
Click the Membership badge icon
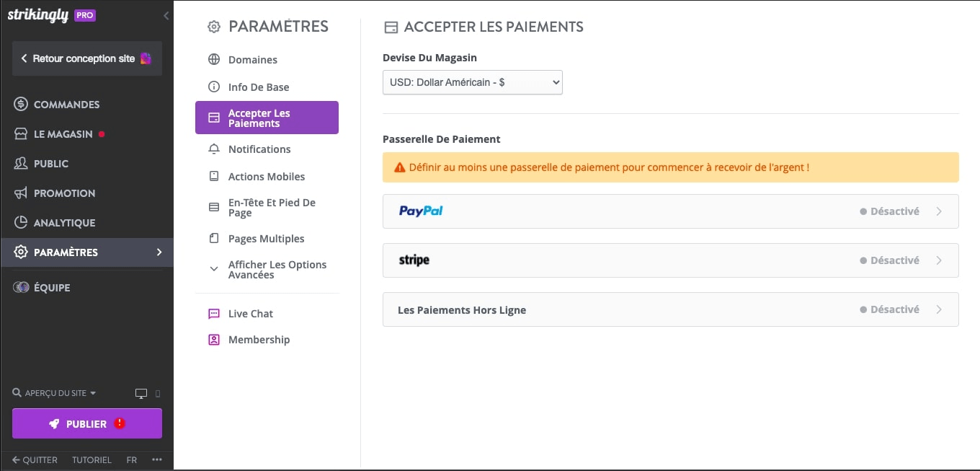213,339
